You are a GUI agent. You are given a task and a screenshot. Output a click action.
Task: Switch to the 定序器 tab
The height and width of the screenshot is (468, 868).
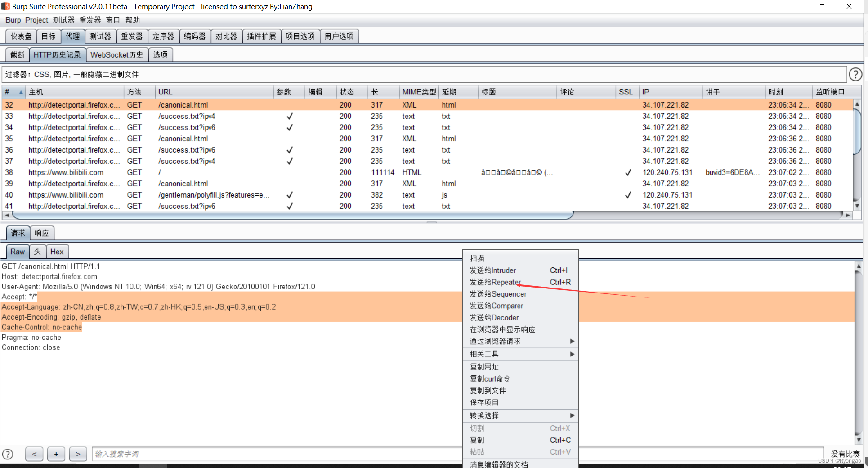[163, 36]
